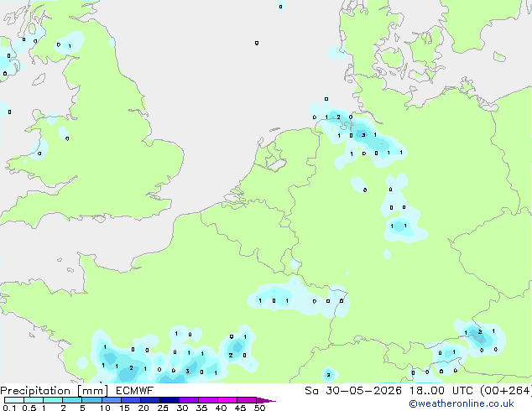The height and width of the screenshot is (411, 532).
Task: Click the '50' legend scale label
Action: tap(259, 408)
